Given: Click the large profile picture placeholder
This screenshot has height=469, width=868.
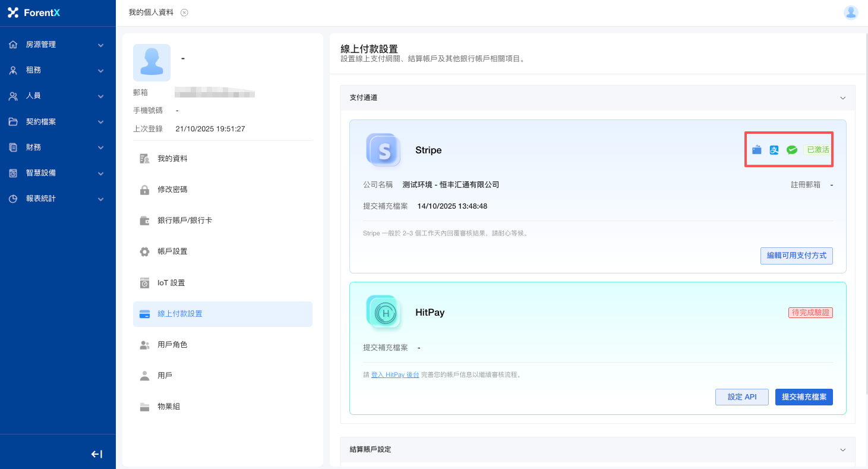Looking at the screenshot, I should tap(151, 62).
